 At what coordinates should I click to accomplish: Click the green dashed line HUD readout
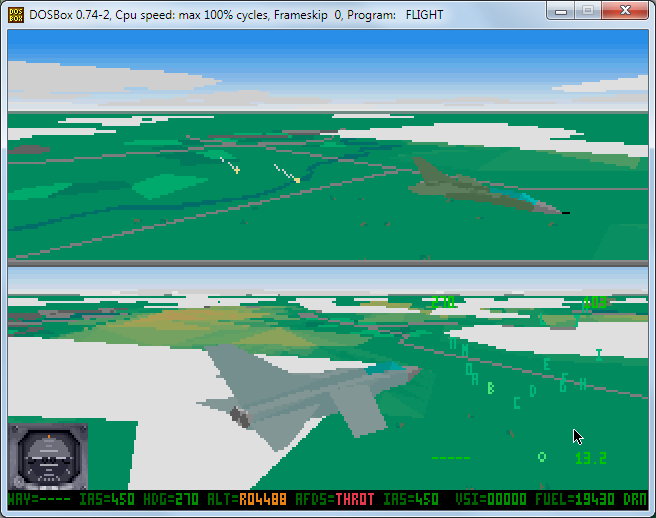(x=451, y=458)
